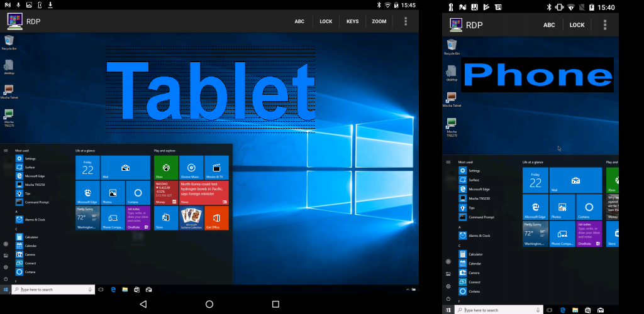Open Phone Companion tile on tablet
This screenshot has width=644, height=314.
click(113, 218)
